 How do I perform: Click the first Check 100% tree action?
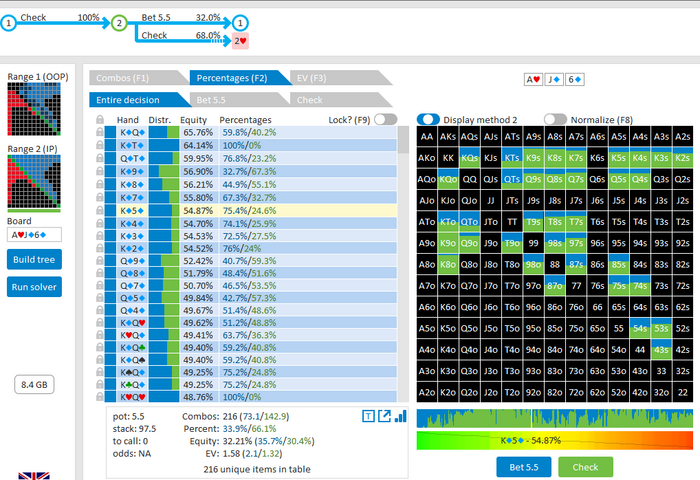click(x=60, y=17)
